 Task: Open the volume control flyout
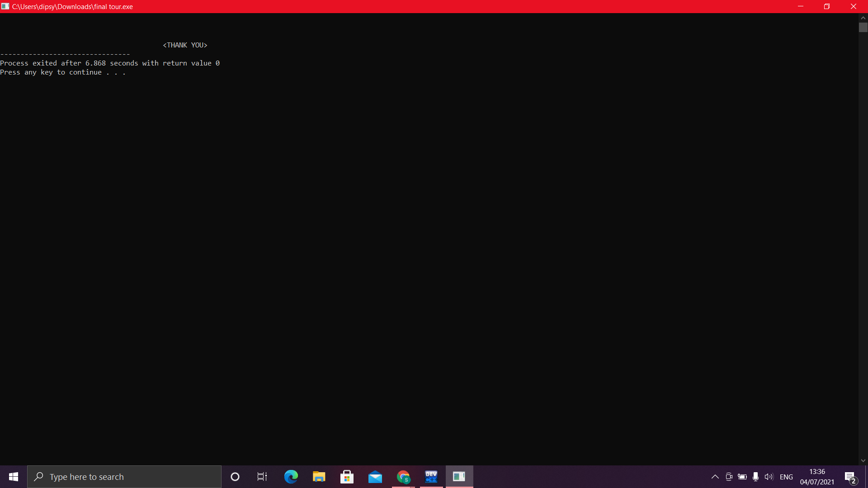(x=769, y=477)
